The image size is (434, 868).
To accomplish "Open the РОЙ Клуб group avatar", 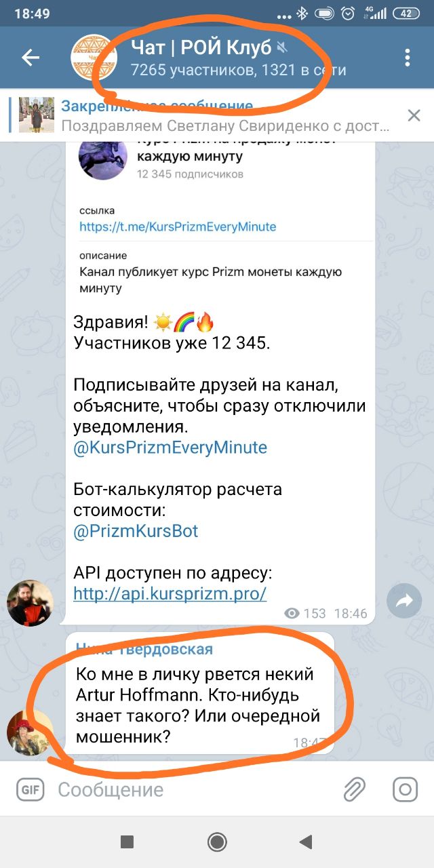I will [95, 58].
